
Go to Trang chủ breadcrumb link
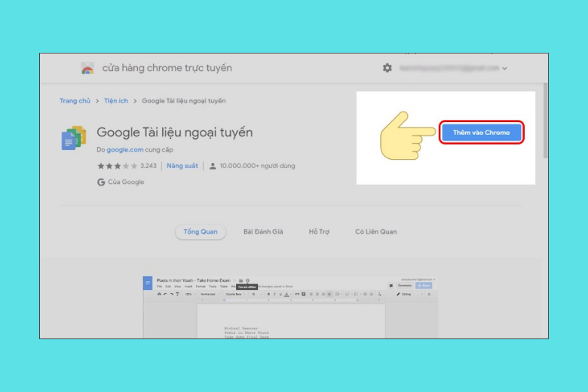pyautogui.click(x=75, y=101)
